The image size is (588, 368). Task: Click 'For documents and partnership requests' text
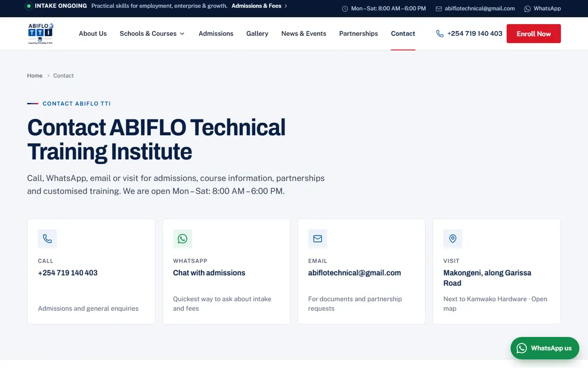(355, 304)
